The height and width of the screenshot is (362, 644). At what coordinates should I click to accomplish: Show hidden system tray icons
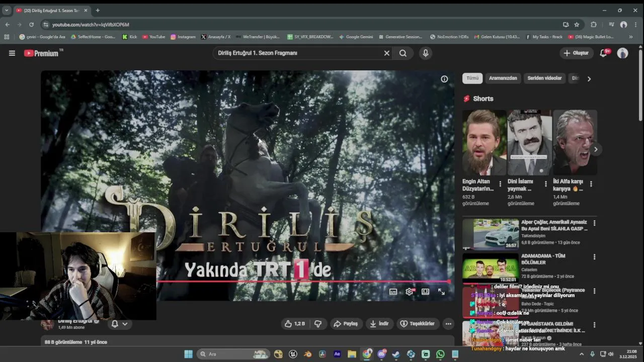click(x=582, y=354)
